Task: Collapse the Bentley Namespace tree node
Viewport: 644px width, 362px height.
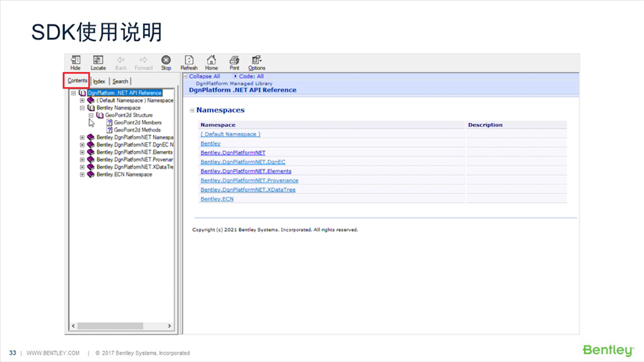Action: point(82,108)
